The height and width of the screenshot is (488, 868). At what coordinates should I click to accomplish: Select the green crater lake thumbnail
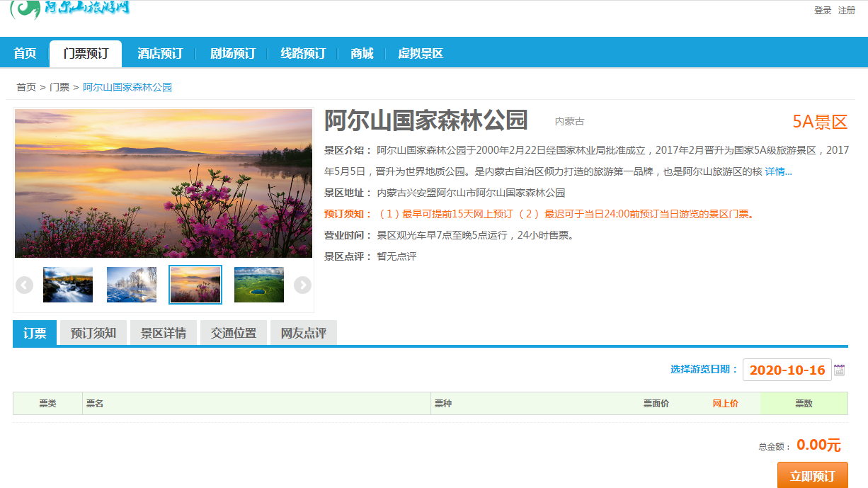pyautogui.click(x=259, y=285)
